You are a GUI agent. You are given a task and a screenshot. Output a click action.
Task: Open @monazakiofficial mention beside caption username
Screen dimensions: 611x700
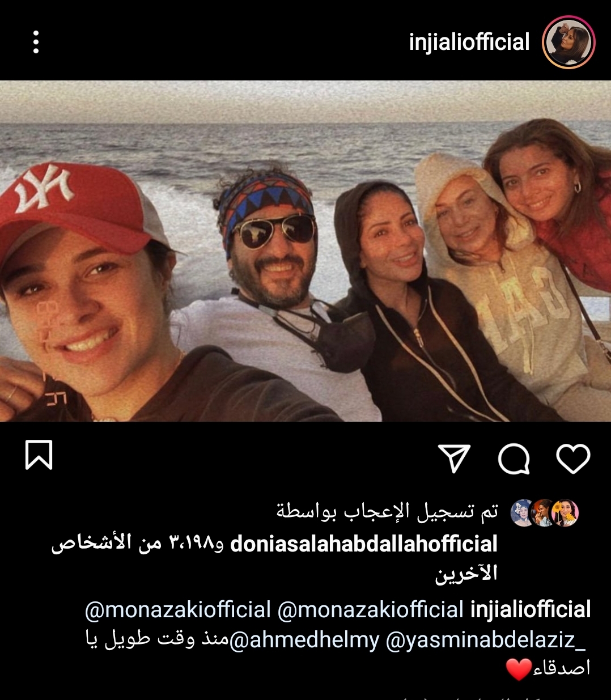point(371,610)
